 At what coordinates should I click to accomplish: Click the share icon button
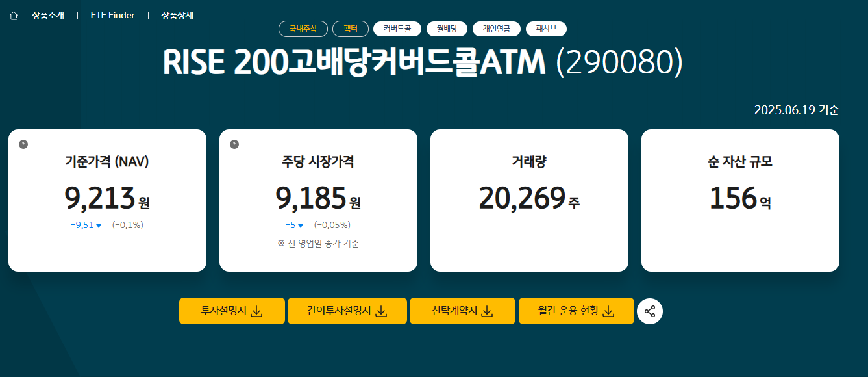point(650,311)
